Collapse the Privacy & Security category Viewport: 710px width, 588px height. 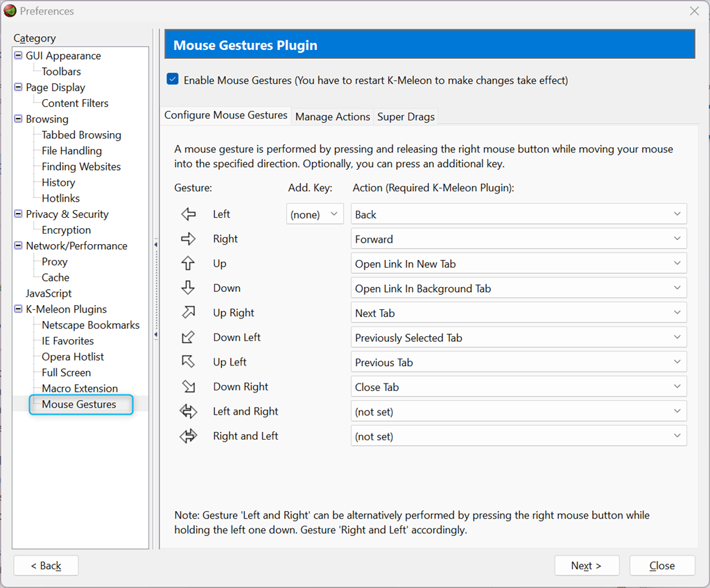pyautogui.click(x=18, y=214)
